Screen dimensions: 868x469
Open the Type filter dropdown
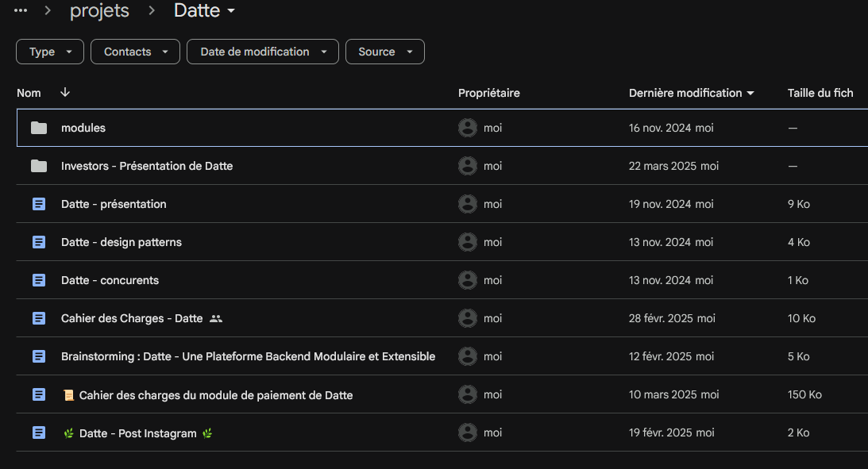pyautogui.click(x=49, y=52)
